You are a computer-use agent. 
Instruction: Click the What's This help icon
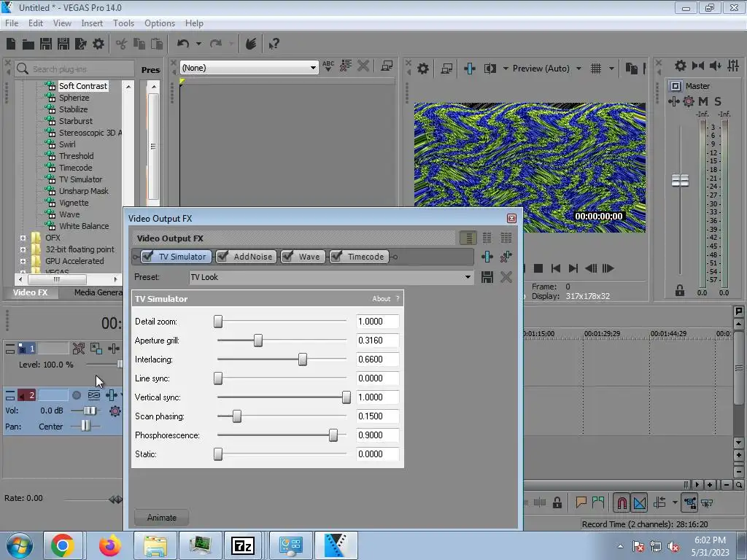pyautogui.click(x=274, y=44)
